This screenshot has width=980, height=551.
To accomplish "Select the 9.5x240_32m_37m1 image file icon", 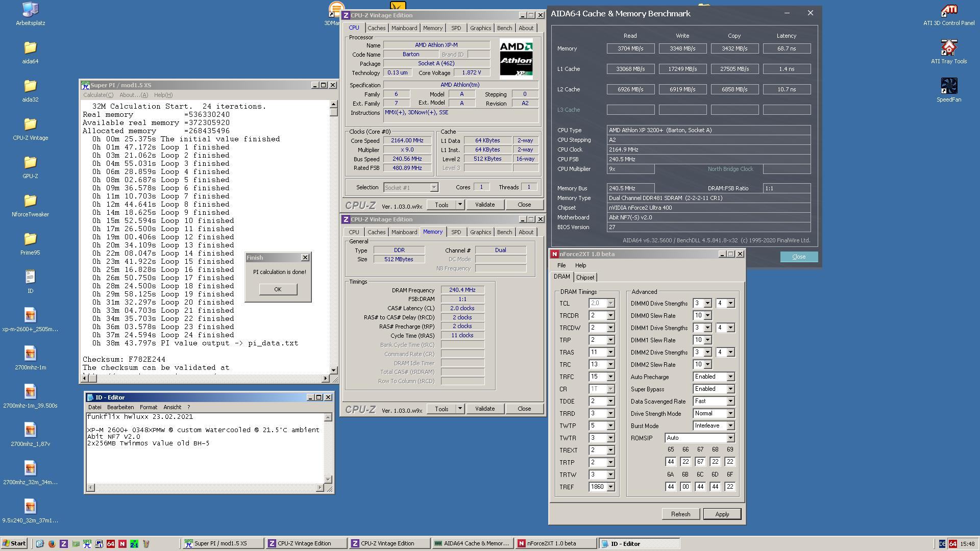I will [x=30, y=511].
